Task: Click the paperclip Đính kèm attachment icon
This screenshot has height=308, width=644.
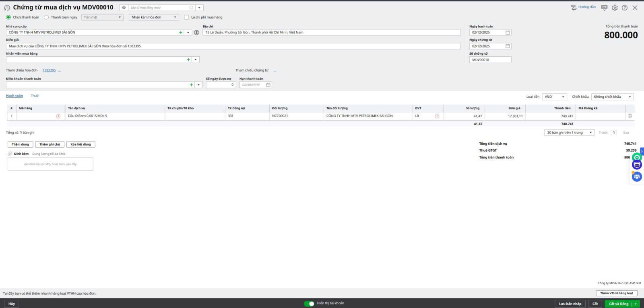Action: click(x=10, y=154)
